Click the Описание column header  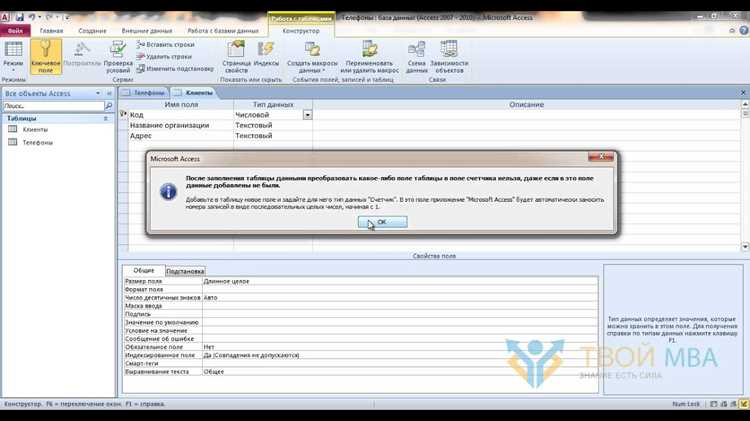pyautogui.click(x=526, y=104)
